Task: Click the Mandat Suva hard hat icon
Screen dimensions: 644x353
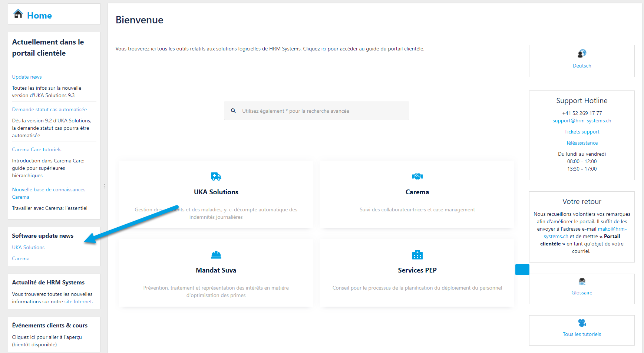Action: tap(216, 255)
